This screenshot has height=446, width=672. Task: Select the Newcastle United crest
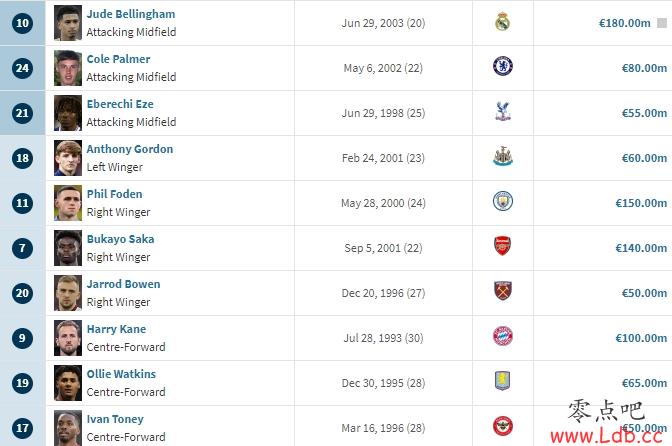coord(503,156)
